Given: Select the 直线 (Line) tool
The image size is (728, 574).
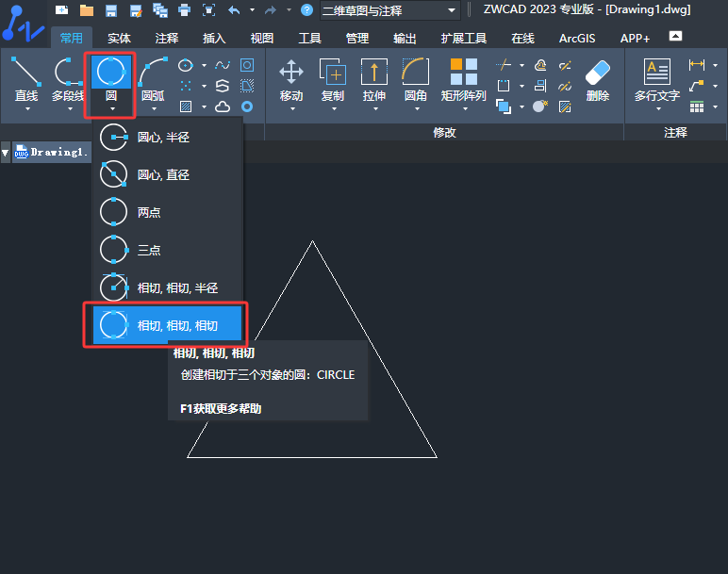Looking at the screenshot, I should pyautogui.click(x=26, y=79).
